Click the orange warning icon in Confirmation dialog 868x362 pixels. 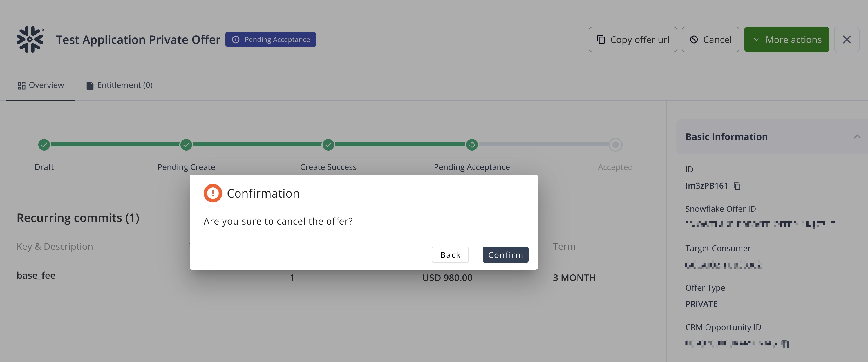pyautogui.click(x=212, y=193)
